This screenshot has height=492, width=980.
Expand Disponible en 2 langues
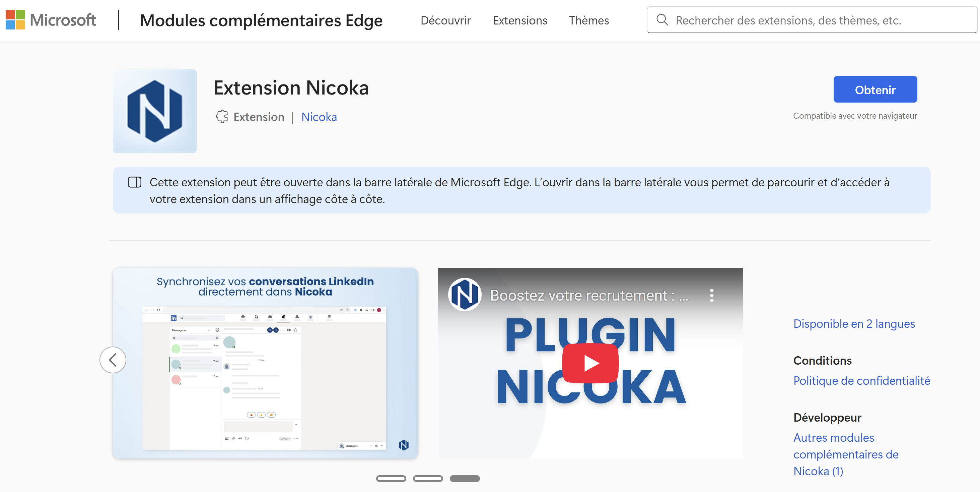pyautogui.click(x=854, y=324)
